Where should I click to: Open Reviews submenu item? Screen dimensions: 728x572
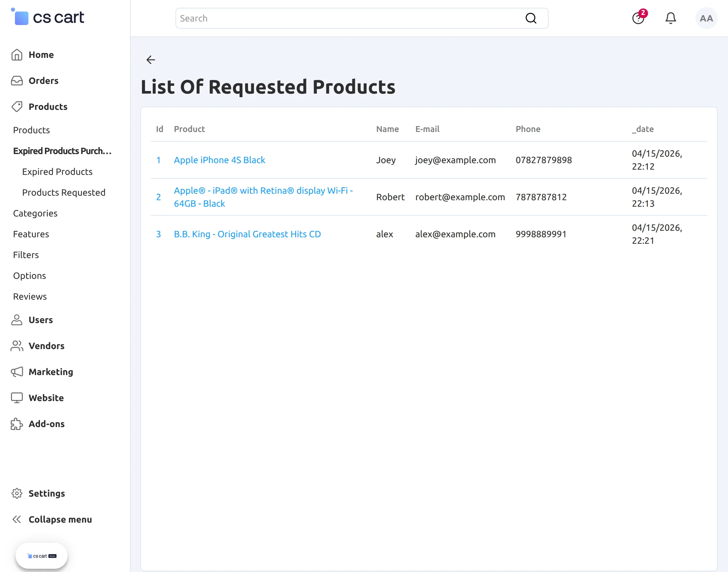click(x=30, y=296)
